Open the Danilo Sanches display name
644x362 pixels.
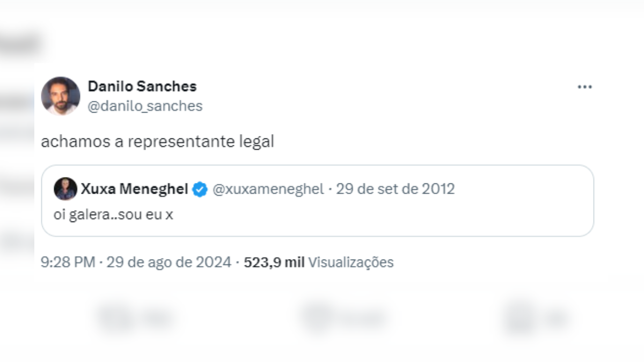point(142,86)
